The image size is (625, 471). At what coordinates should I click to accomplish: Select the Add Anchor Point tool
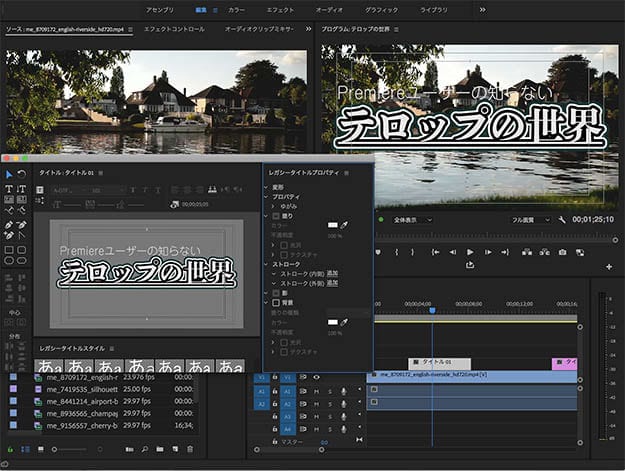pyautogui.click(x=9, y=235)
